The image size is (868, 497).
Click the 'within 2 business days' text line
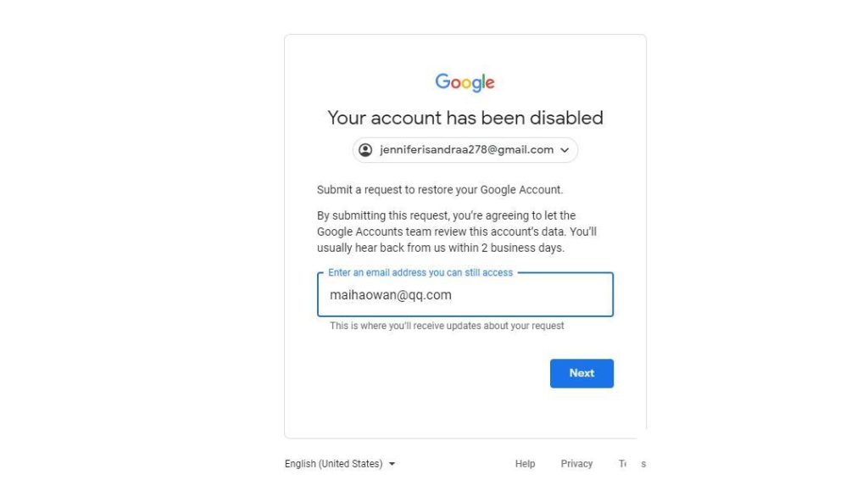point(440,248)
